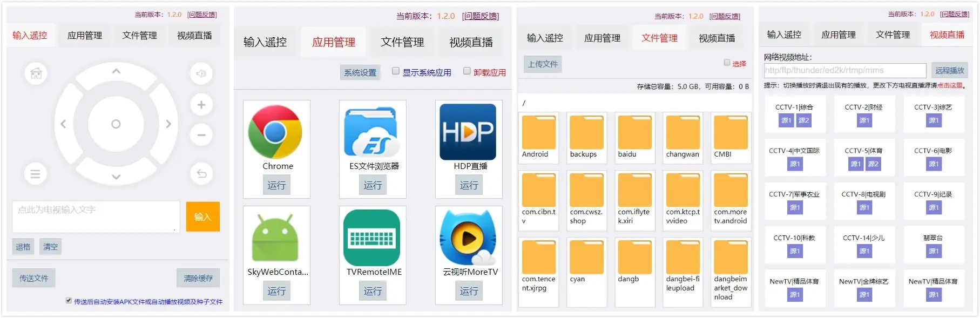
Task: Select the HDP直播 app icon
Action: [x=468, y=132]
